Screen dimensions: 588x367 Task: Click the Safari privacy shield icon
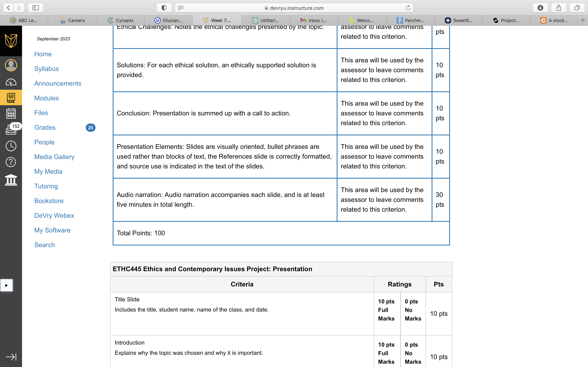click(x=164, y=8)
